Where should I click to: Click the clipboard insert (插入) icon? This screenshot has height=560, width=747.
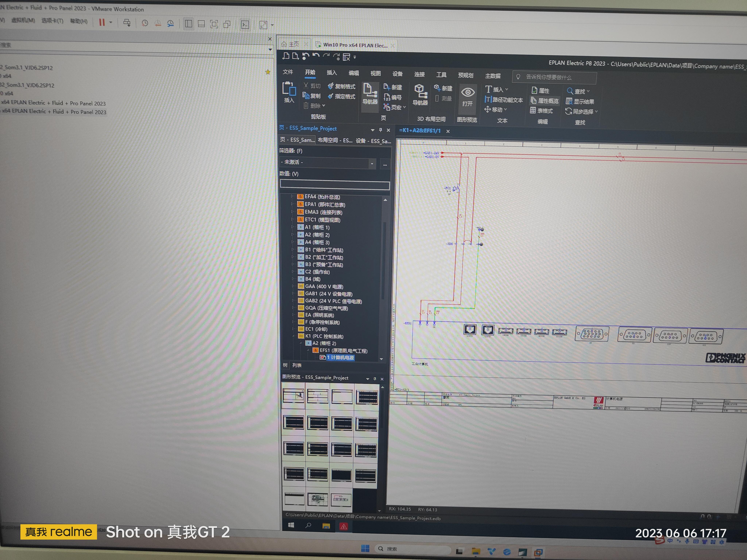289,89
